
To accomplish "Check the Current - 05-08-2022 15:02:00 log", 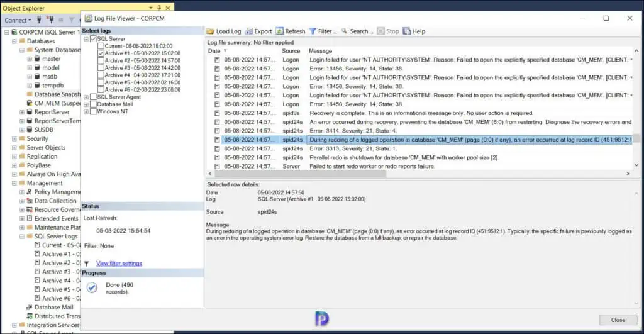I will [x=101, y=46].
